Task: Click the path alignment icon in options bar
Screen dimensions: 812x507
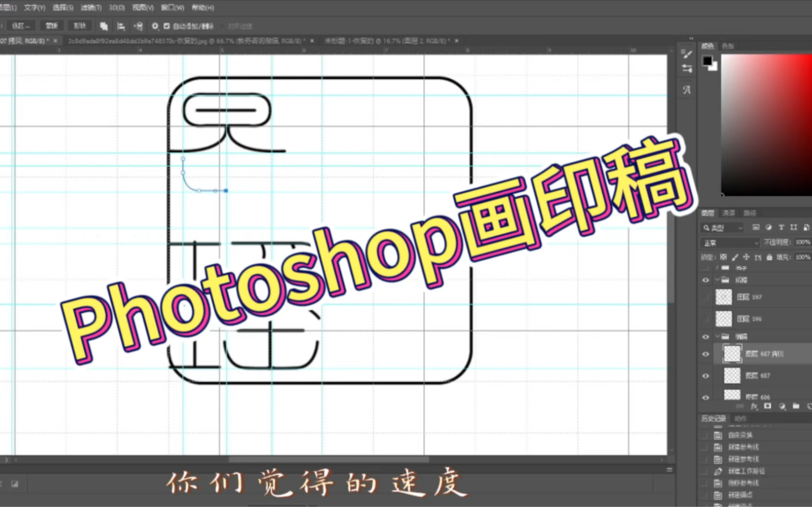Action: 121,26
